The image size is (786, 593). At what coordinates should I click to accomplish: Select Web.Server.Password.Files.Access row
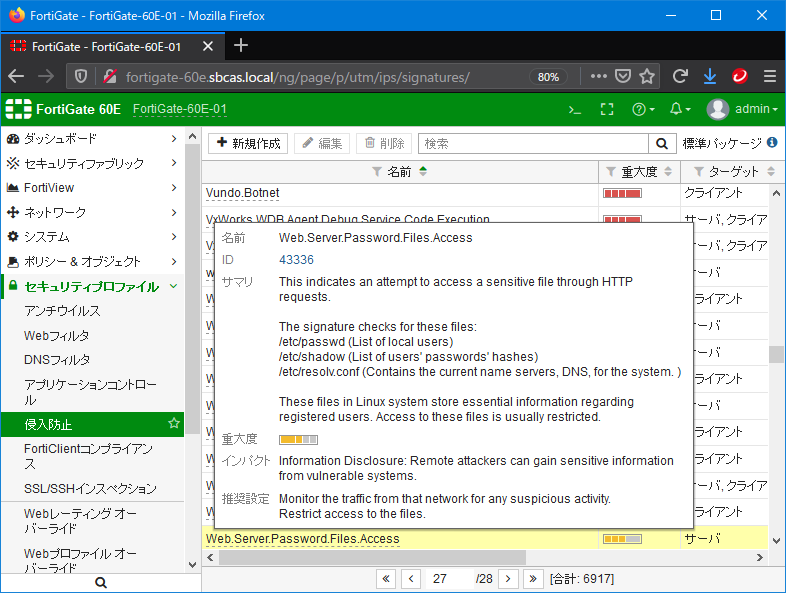485,539
